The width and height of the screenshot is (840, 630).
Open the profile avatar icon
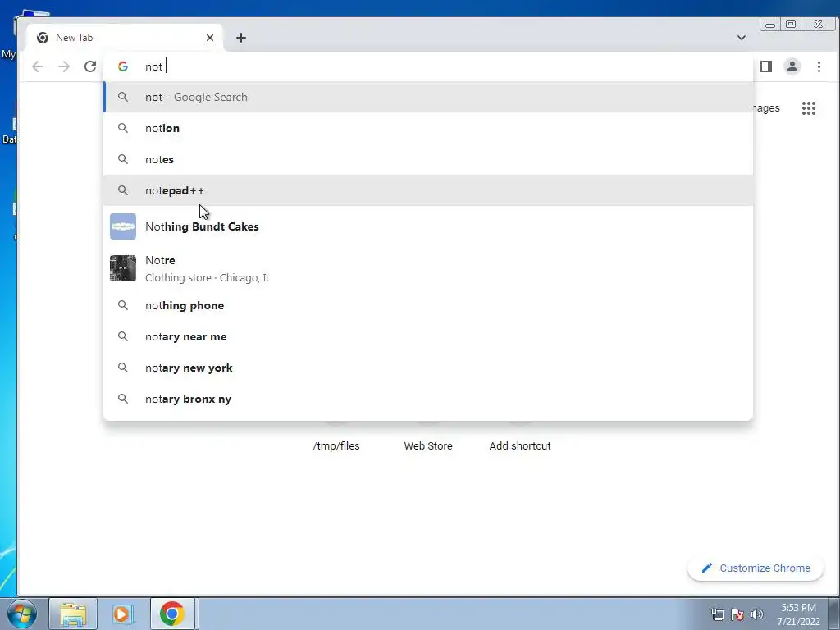[792, 66]
